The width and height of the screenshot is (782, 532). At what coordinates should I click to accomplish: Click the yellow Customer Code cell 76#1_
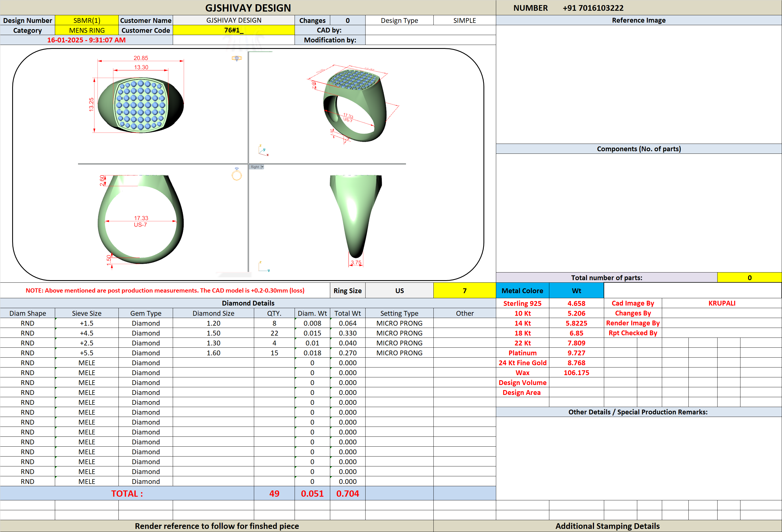[234, 30]
